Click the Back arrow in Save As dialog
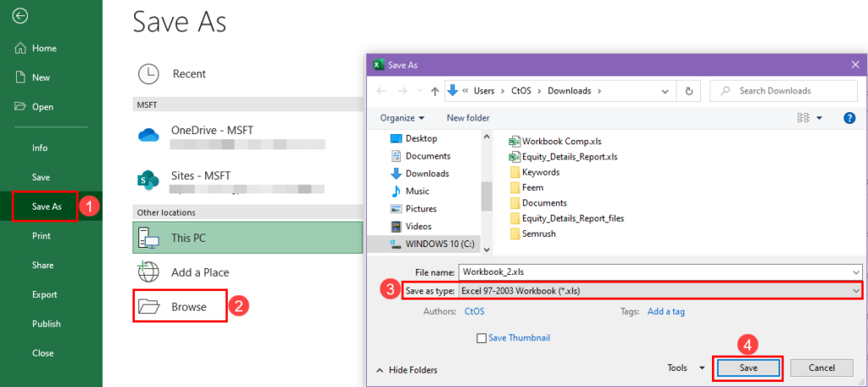 [381, 91]
